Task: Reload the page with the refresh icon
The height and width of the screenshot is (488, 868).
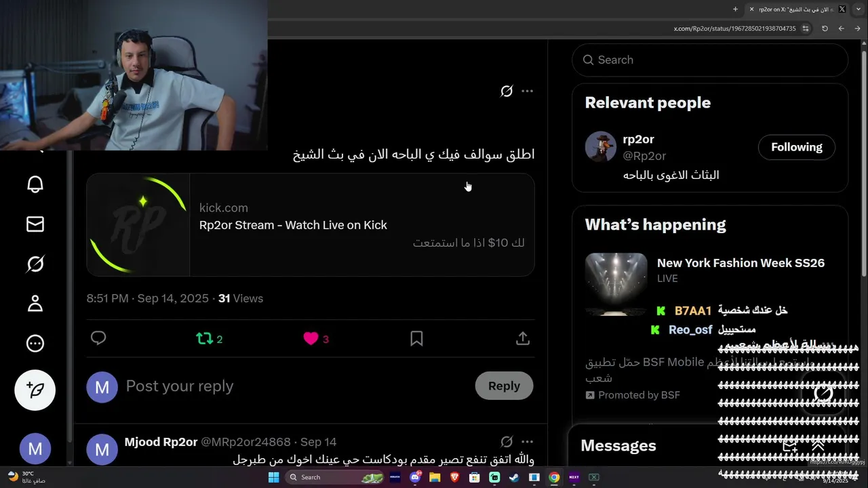Action: click(x=825, y=28)
